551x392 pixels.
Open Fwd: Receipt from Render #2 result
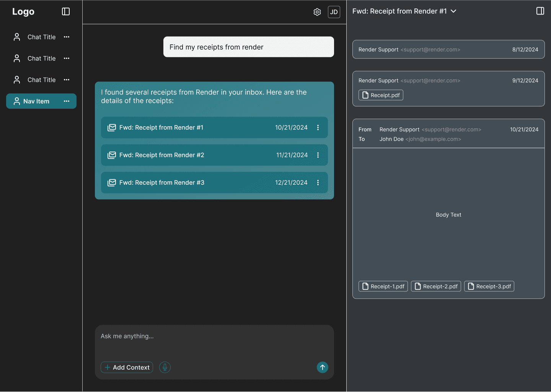pos(214,155)
